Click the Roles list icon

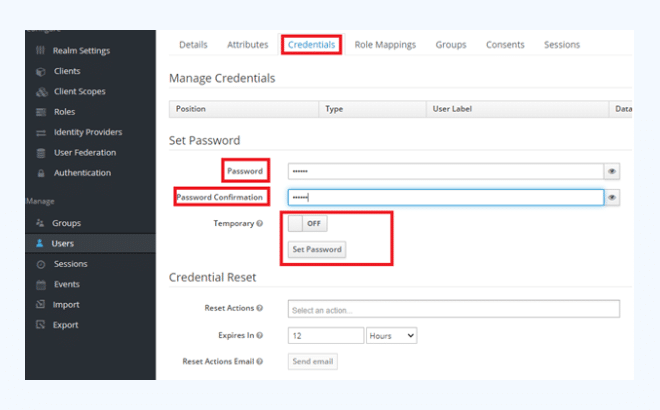point(41,112)
